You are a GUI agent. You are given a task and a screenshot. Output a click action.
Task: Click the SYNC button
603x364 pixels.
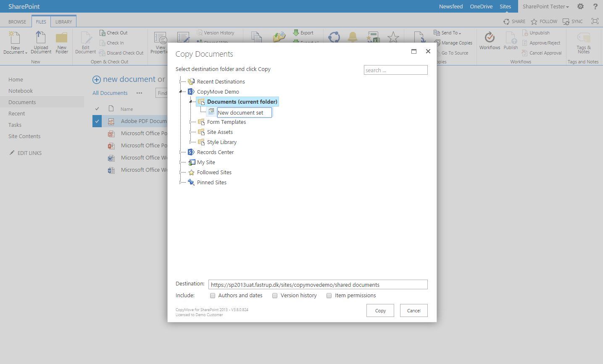point(573,21)
